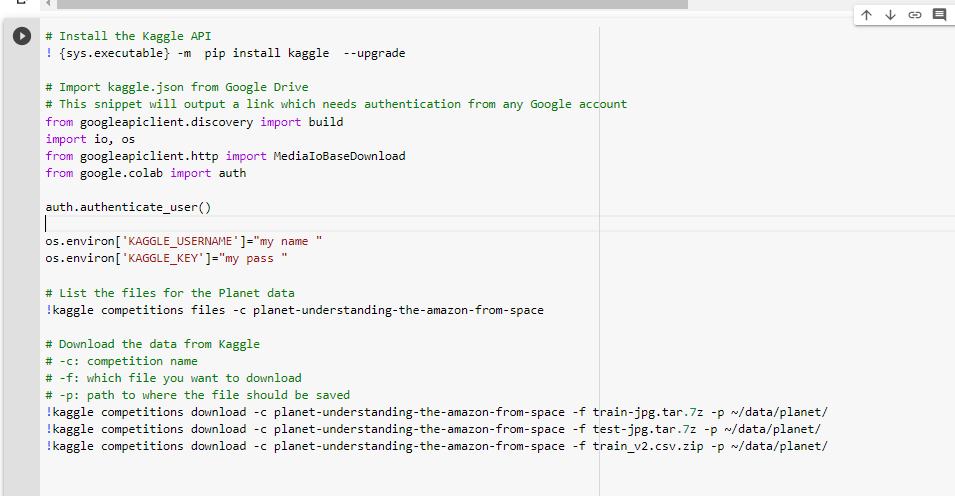Click the '# Download the data from Kaggle' comment
This screenshot has height=496, width=955.
[152, 344]
